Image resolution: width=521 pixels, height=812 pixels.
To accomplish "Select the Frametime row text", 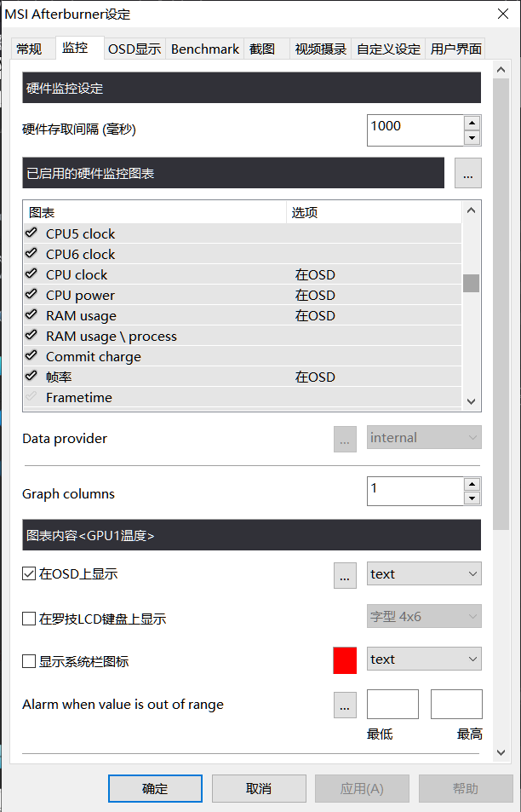I will 78,398.
